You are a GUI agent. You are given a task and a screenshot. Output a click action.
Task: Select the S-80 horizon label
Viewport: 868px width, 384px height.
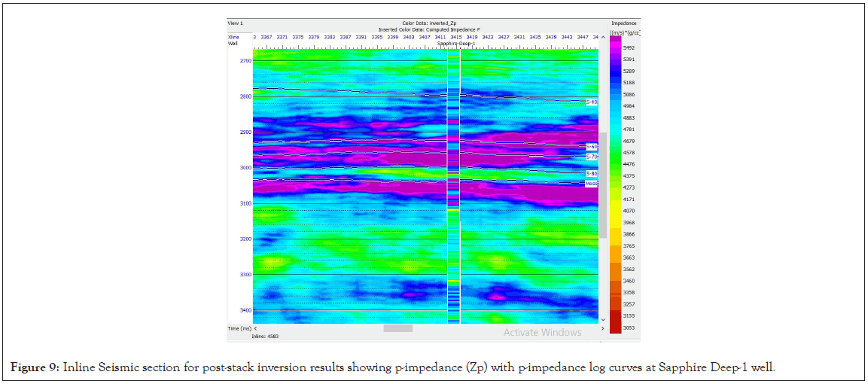pyautogui.click(x=592, y=174)
